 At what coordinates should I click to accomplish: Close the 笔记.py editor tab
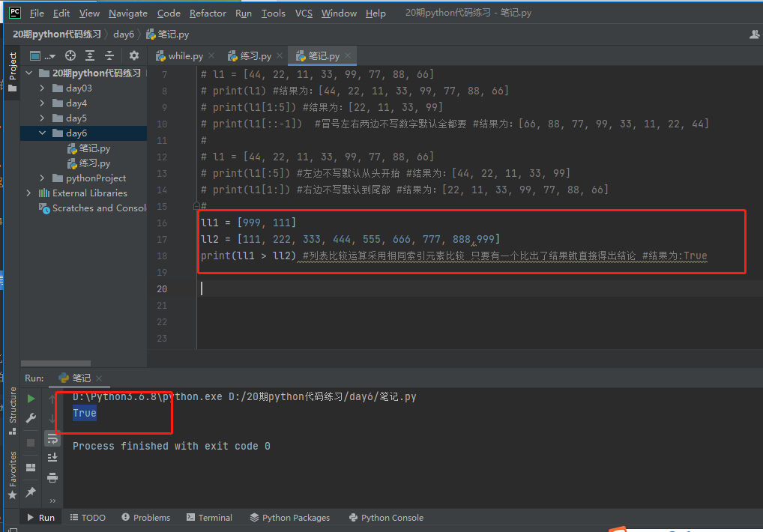(348, 56)
